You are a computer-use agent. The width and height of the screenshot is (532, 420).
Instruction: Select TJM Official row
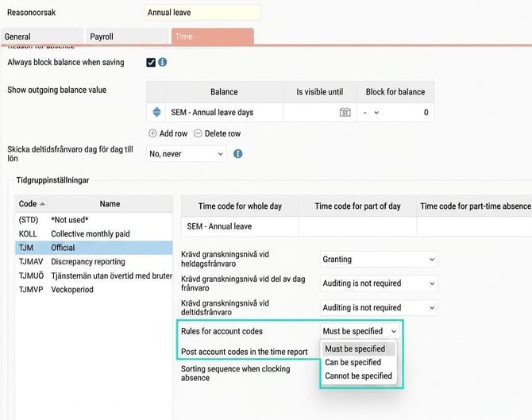click(94, 248)
